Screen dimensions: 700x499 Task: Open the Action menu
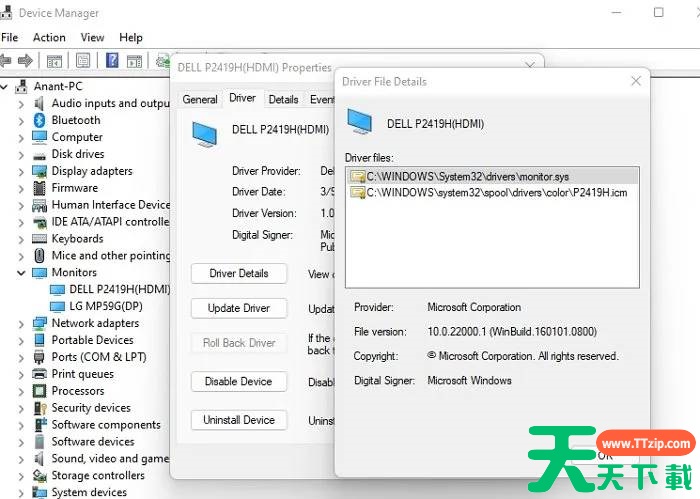tap(49, 37)
